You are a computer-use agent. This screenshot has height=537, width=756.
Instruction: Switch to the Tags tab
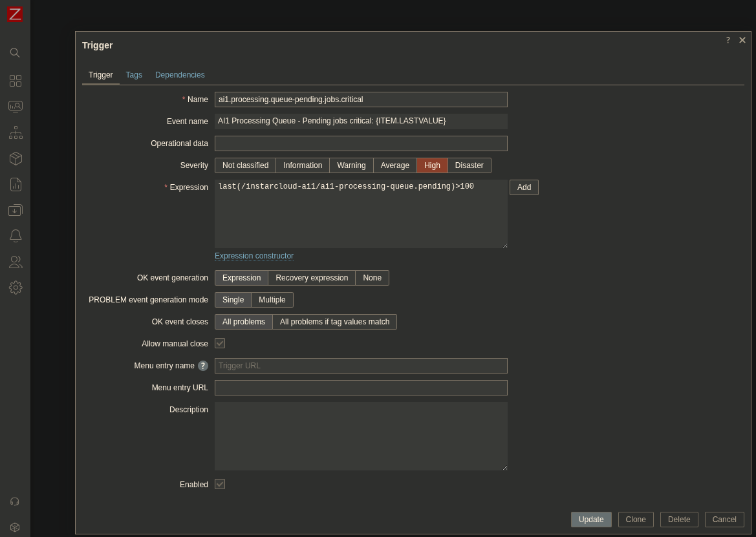pyautogui.click(x=134, y=75)
